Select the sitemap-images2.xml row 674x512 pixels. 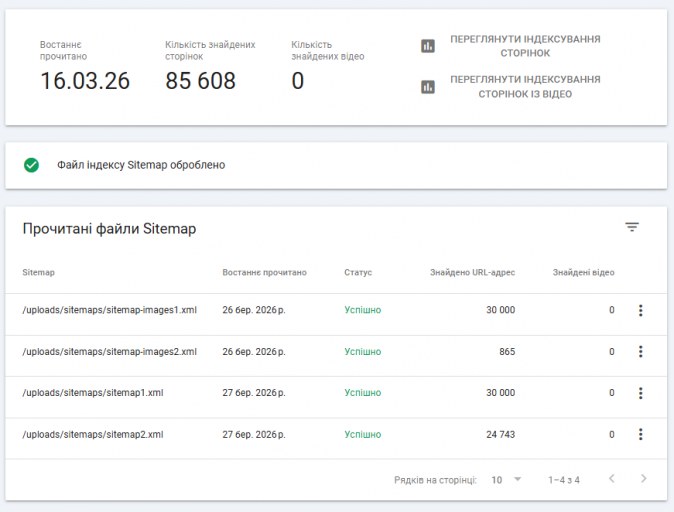tap(109, 352)
